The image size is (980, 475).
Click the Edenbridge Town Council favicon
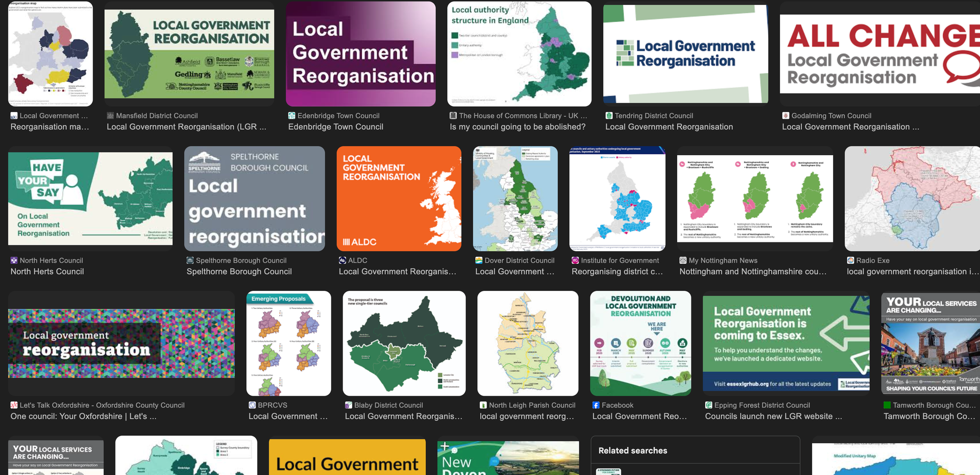(292, 116)
